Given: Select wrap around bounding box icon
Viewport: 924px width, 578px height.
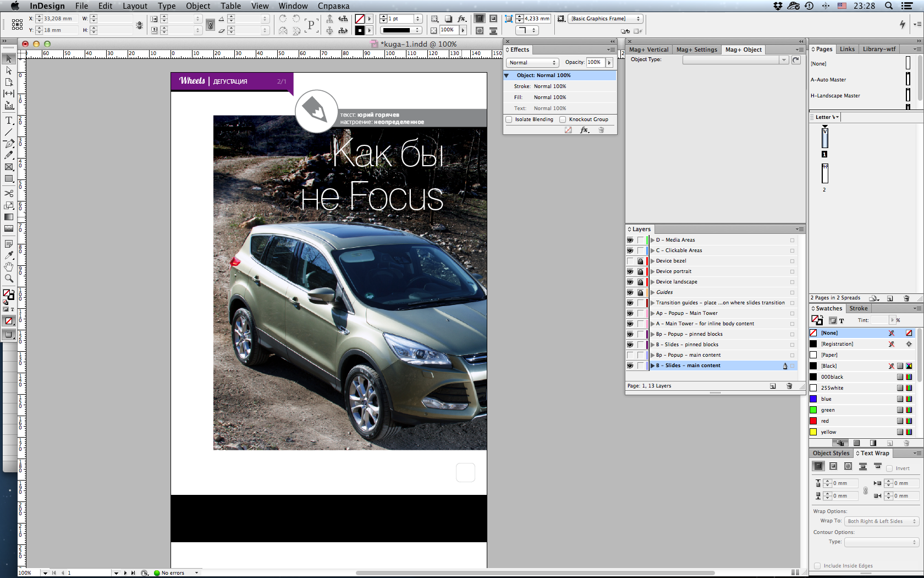Looking at the screenshot, I should coord(833,466).
